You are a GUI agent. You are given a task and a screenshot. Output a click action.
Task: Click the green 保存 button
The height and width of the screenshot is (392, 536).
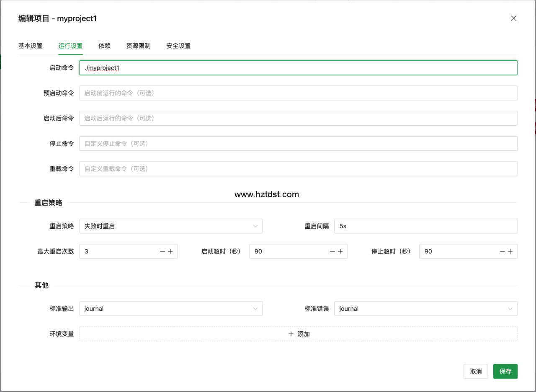point(505,371)
